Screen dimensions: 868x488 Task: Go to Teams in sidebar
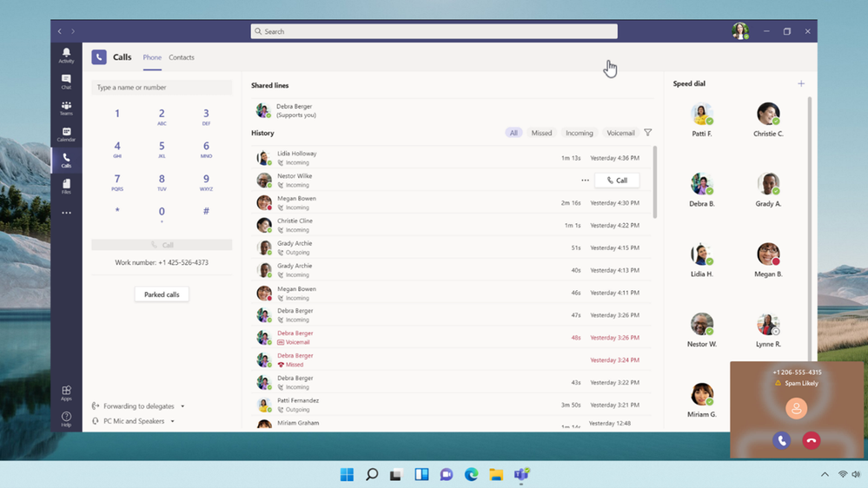(x=66, y=108)
